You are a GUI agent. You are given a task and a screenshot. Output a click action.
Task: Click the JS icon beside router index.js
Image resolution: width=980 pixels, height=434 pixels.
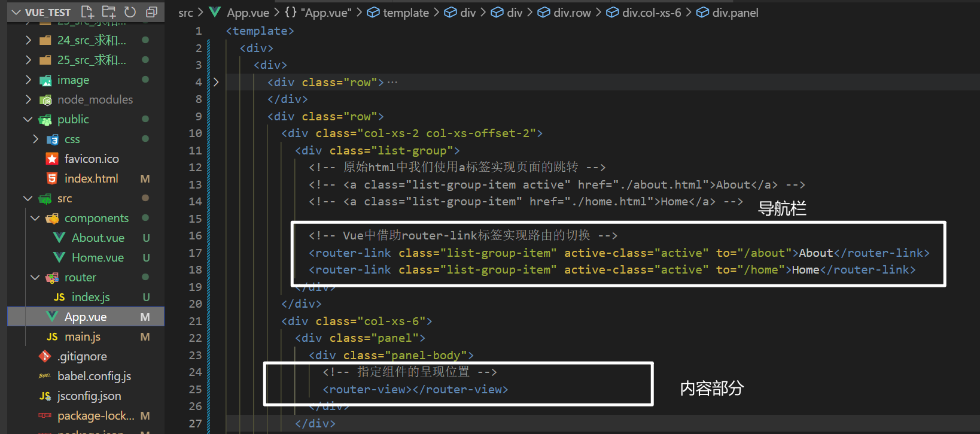59,297
